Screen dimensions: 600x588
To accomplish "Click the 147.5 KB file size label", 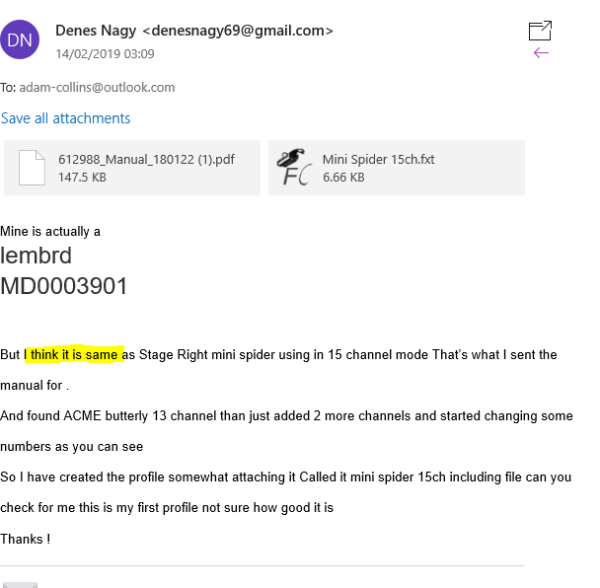I will tap(82, 177).
